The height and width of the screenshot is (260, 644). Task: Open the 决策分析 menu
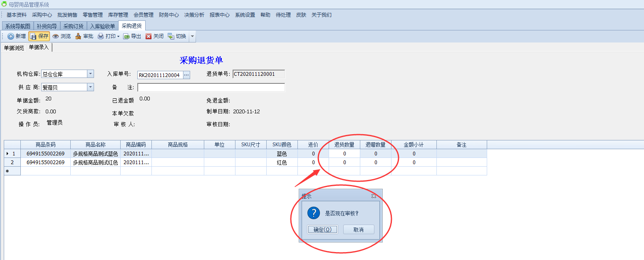194,15
